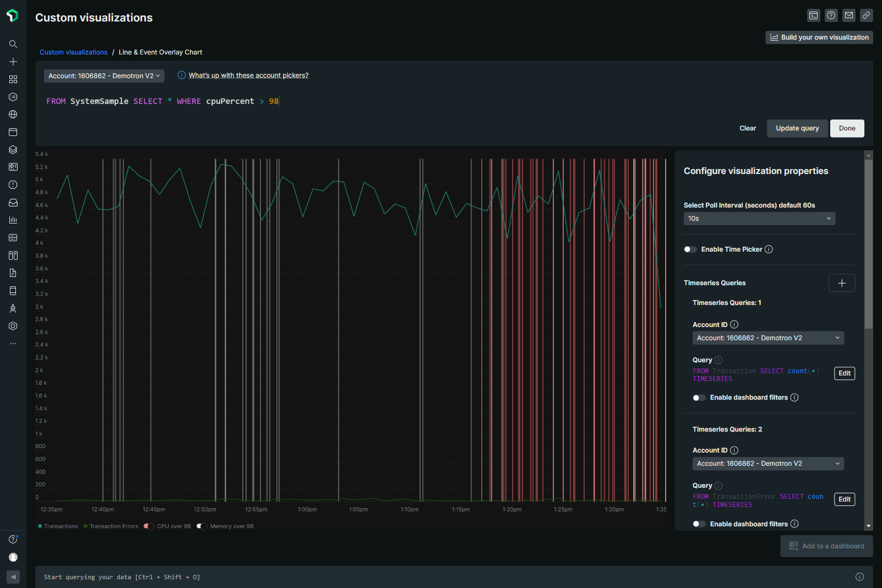Image resolution: width=882 pixels, height=588 pixels.
Task: Click the scrollbar down arrow in properties panel
Action: pos(869,526)
